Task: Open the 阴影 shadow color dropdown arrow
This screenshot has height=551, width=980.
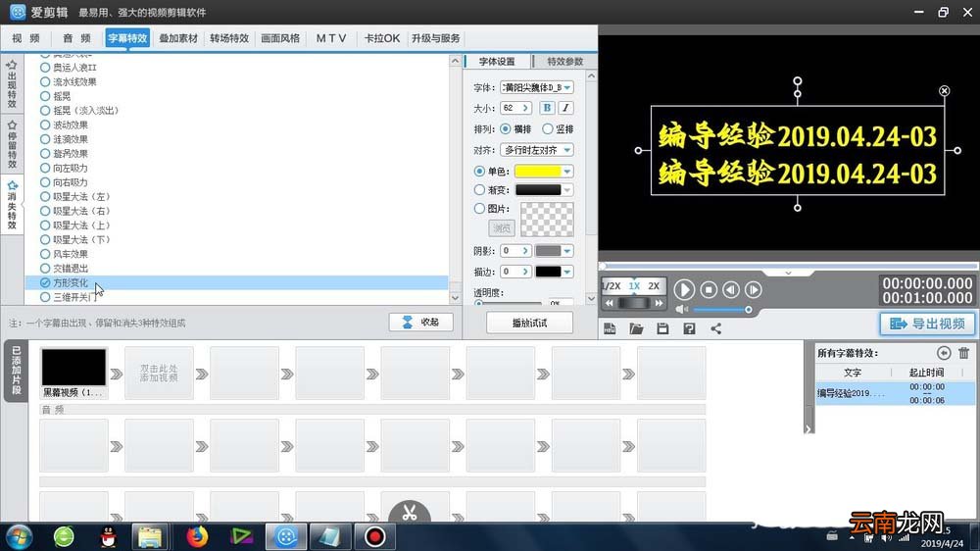Action: click(566, 251)
